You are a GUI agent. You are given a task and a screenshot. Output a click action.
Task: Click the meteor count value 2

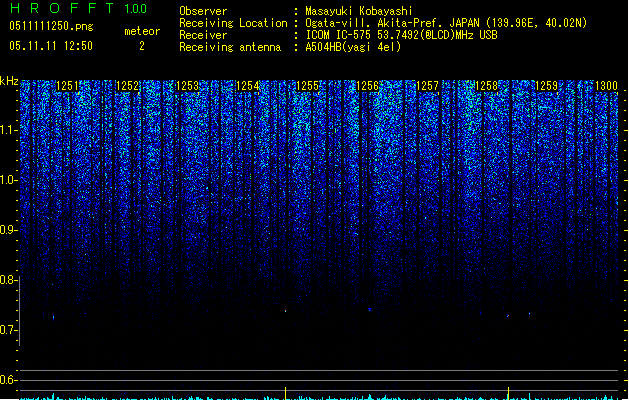[142, 46]
